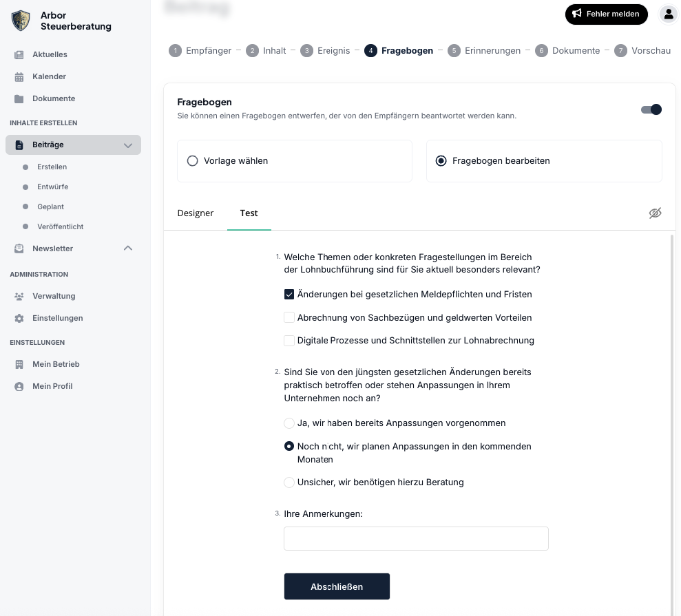
Task: Toggle the questionnaire preview eye icon
Action: click(x=655, y=213)
